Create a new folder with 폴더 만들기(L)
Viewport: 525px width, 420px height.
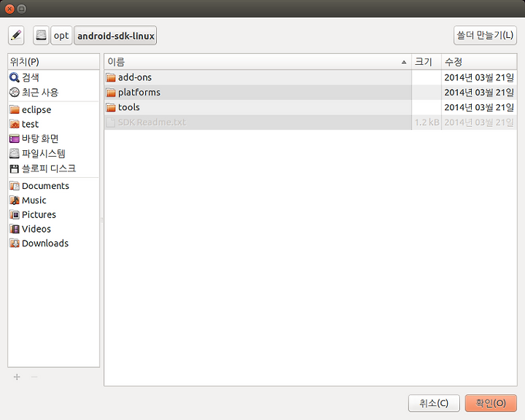pyautogui.click(x=485, y=35)
